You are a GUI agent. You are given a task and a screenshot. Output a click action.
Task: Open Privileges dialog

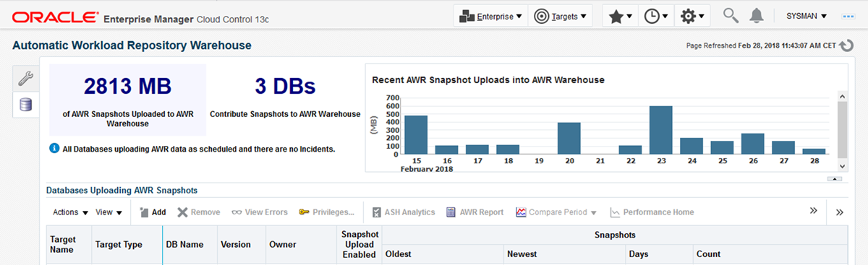tap(327, 212)
